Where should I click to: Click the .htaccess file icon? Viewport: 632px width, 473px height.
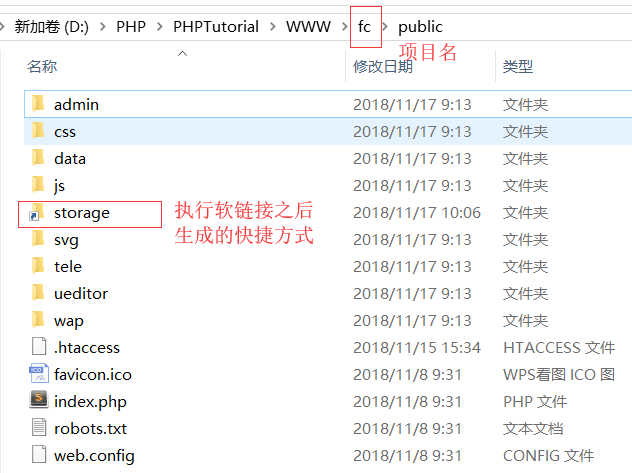pyautogui.click(x=39, y=347)
